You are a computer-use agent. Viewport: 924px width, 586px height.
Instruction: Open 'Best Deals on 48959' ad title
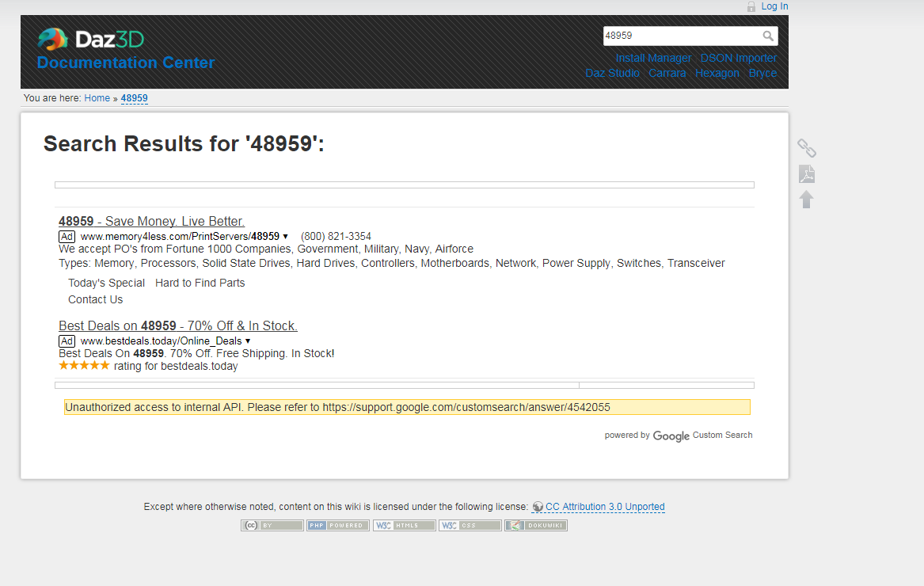178,325
